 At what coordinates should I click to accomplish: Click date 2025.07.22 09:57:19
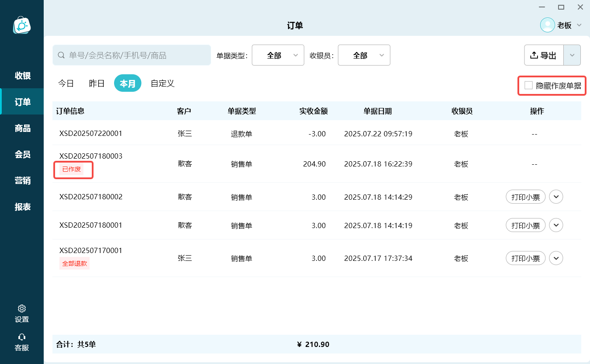(x=378, y=134)
